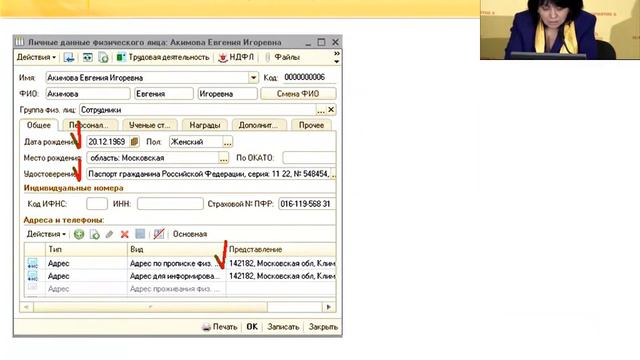The image size is (640, 360).
Task: Click the ИНН field
Action: tap(170, 204)
